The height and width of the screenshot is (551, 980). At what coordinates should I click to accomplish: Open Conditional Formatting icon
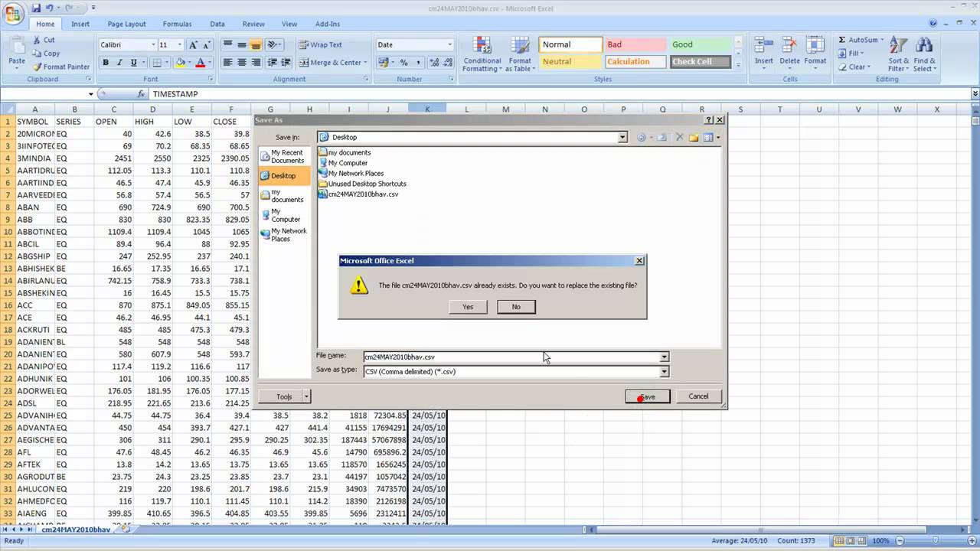coord(482,45)
